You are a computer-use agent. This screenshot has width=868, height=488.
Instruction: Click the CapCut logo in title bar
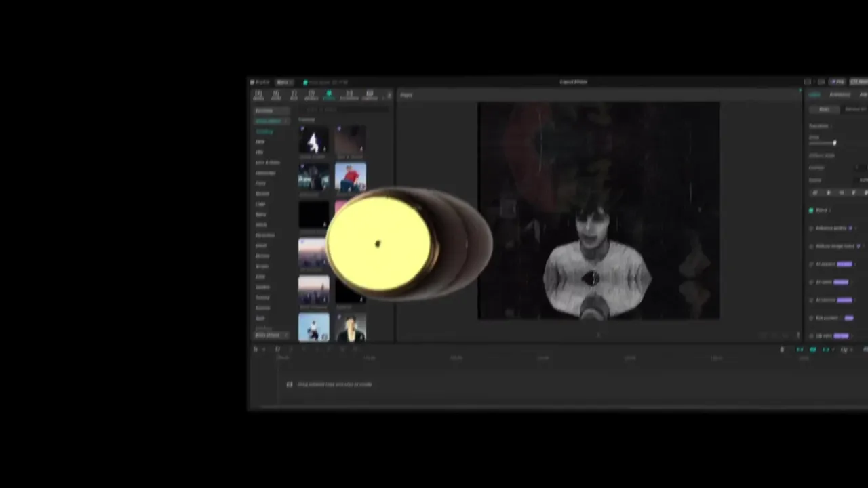[258, 82]
